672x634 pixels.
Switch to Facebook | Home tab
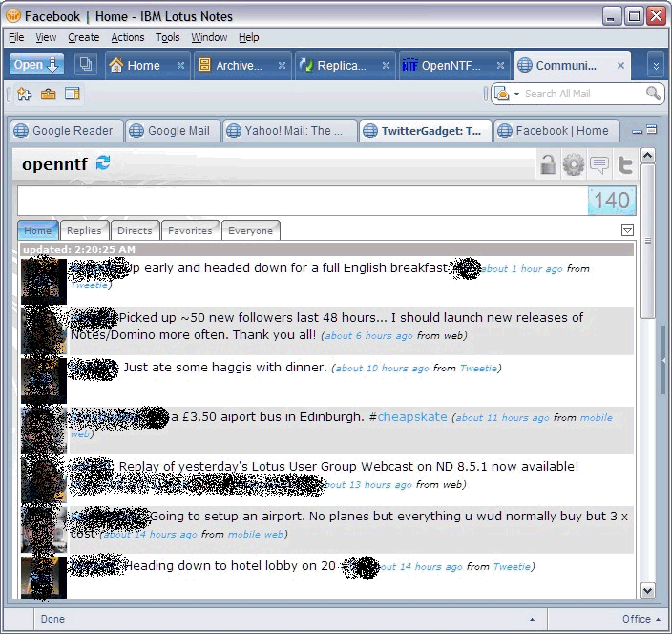tap(557, 131)
